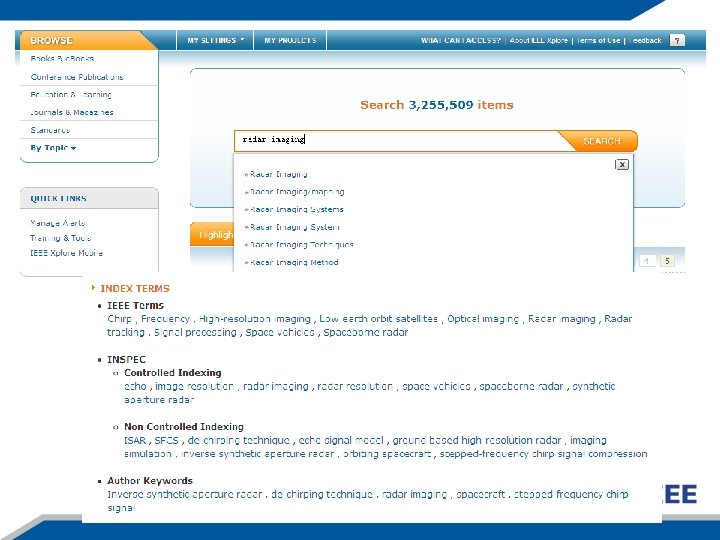Click the ISAR non controlled term
720x540 pixels.
[x=135, y=440]
